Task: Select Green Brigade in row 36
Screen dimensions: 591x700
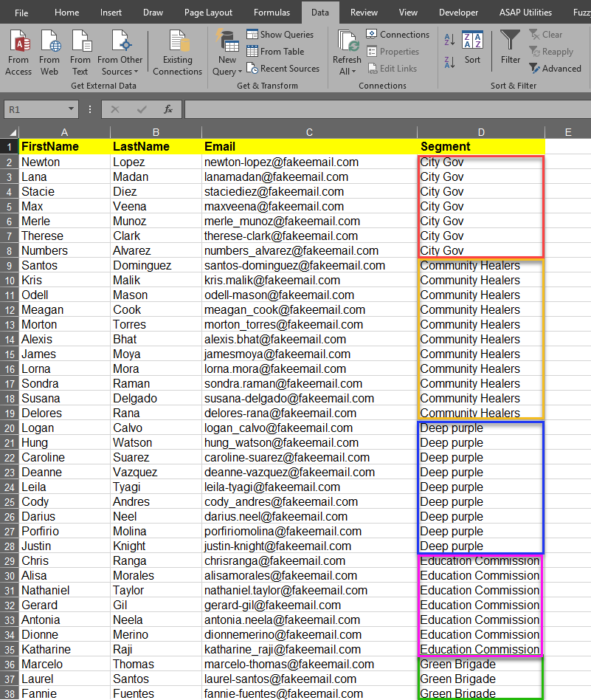Action: [481, 664]
